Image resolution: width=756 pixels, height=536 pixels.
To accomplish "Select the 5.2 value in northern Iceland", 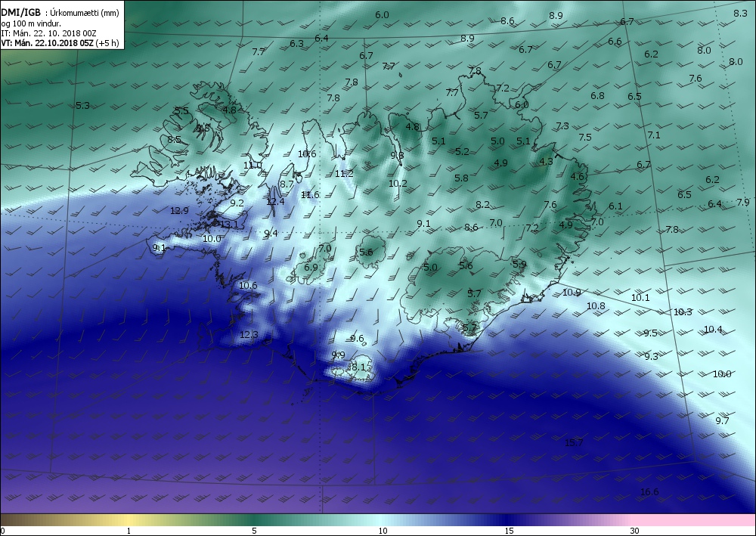I will (x=462, y=151).
